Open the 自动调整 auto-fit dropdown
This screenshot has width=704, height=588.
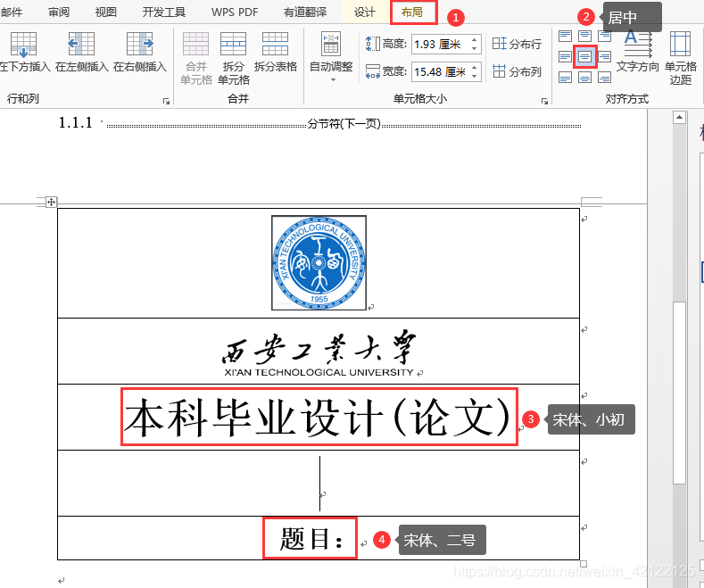point(331,56)
